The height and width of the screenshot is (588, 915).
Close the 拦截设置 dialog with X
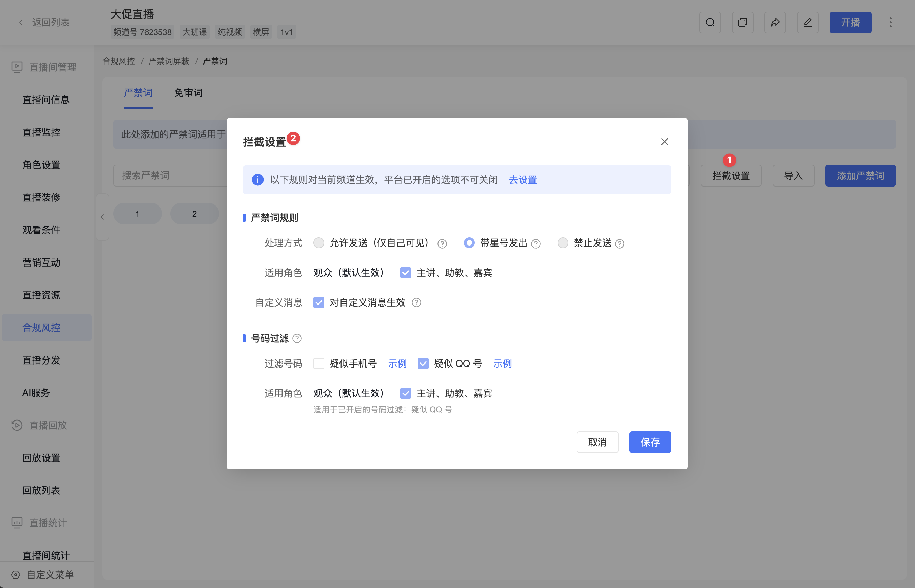point(664,142)
